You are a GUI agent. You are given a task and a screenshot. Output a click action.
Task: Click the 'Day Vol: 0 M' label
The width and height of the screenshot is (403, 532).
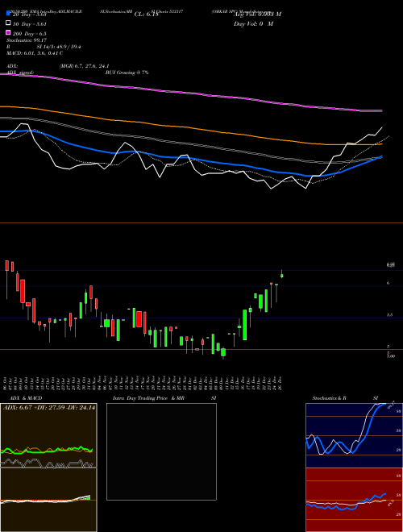click(253, 23)
